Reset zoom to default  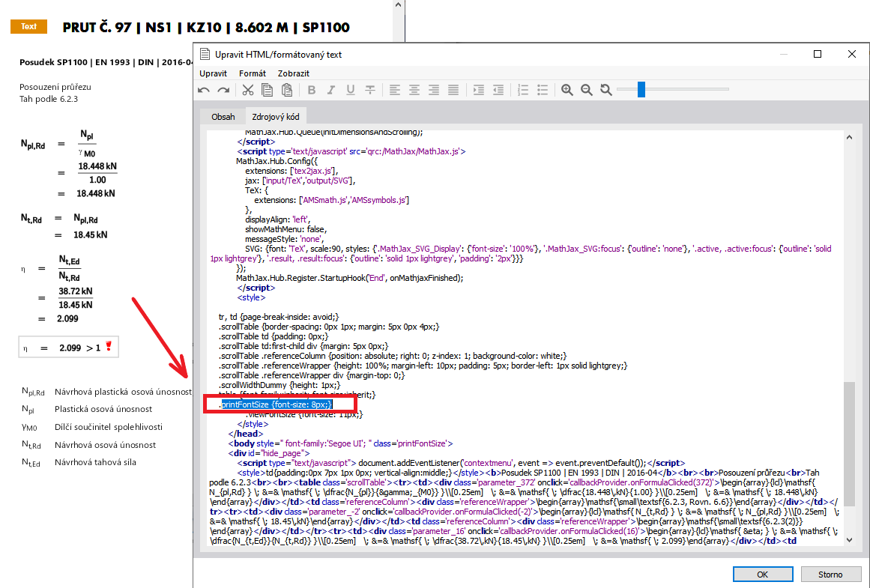tap(606, 90)
